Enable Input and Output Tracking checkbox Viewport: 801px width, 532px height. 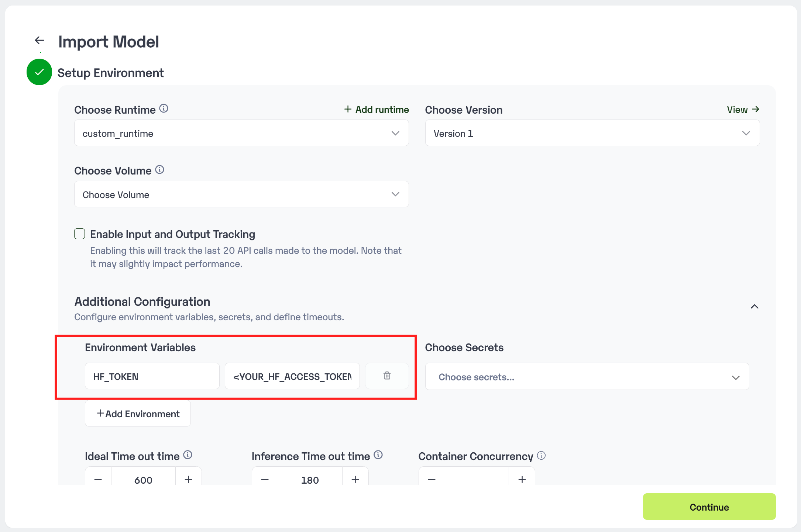(x=80, y=234)
